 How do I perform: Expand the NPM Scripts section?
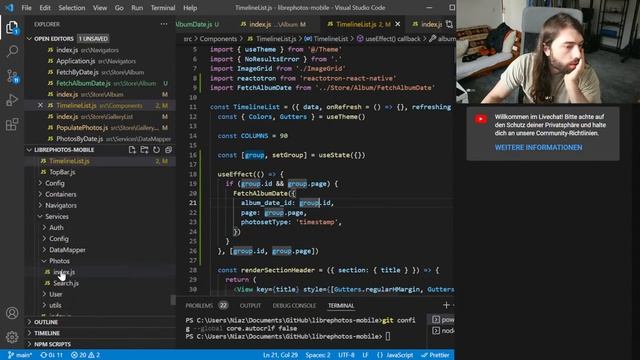click(x=52, y=344)
